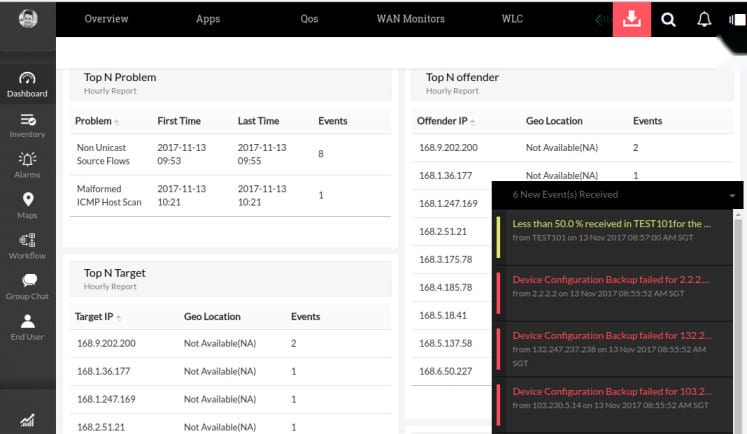Open the notifications bell icon
Viewport: 747px width, 434px height.
(704, 19)
